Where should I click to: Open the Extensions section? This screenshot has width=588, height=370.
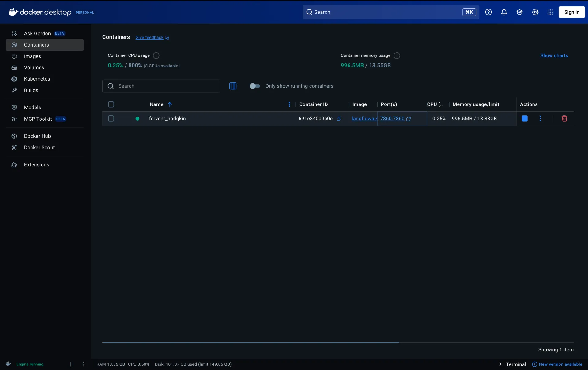click(36, 164)
